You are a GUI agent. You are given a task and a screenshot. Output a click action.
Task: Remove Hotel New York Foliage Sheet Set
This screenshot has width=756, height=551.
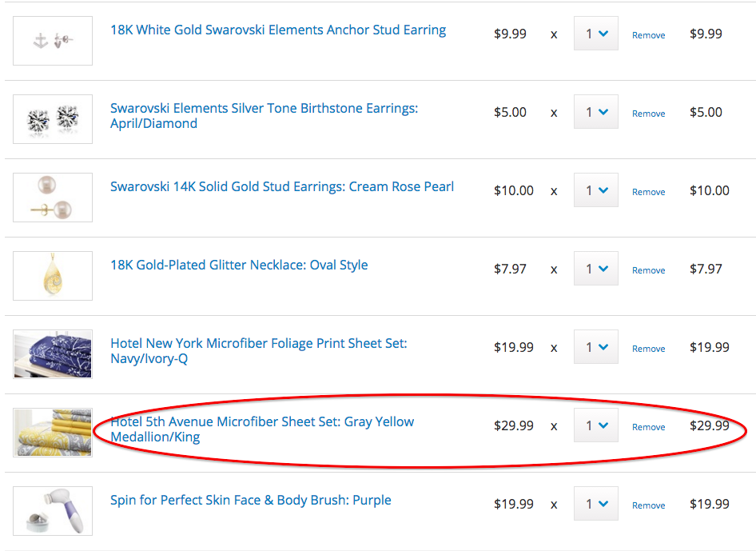coord(648,349)
